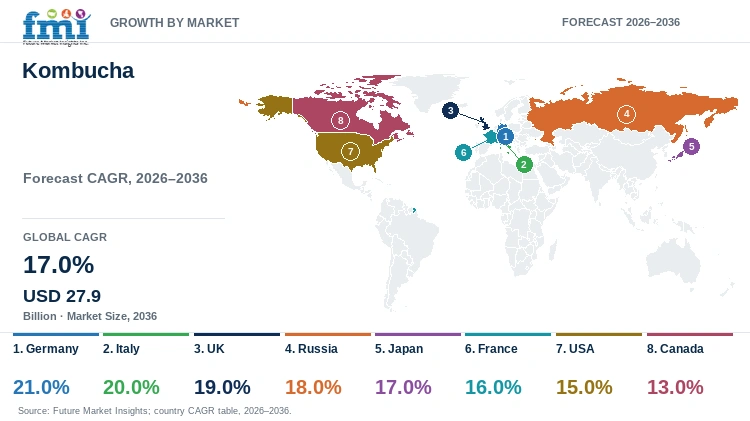Click the USD 27.9 market size value
This screenshot has width=750, height=421.
62,296
